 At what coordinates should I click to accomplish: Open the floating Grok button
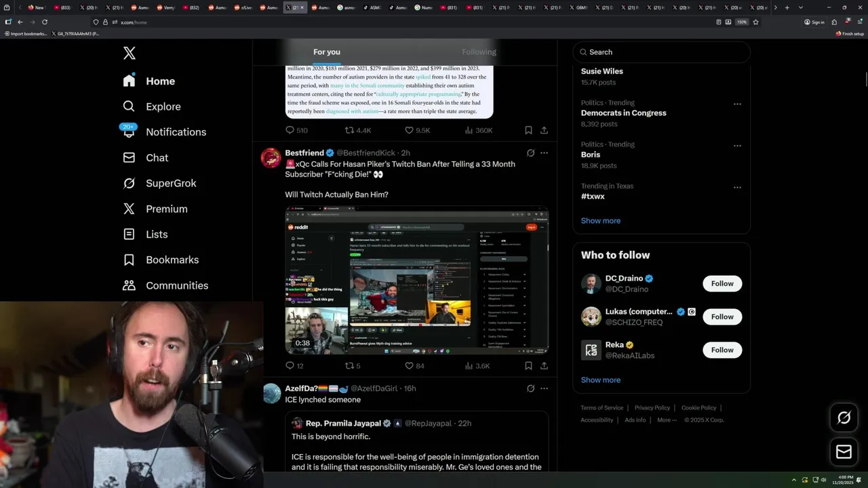(844, 418)
